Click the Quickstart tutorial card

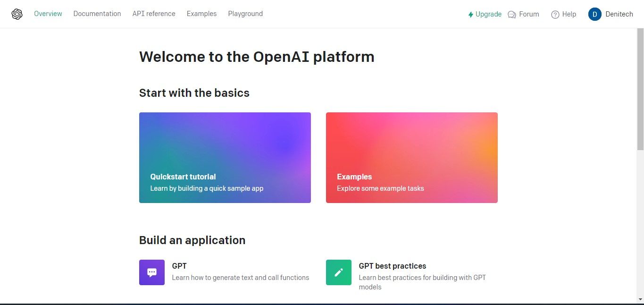point(225,157)
